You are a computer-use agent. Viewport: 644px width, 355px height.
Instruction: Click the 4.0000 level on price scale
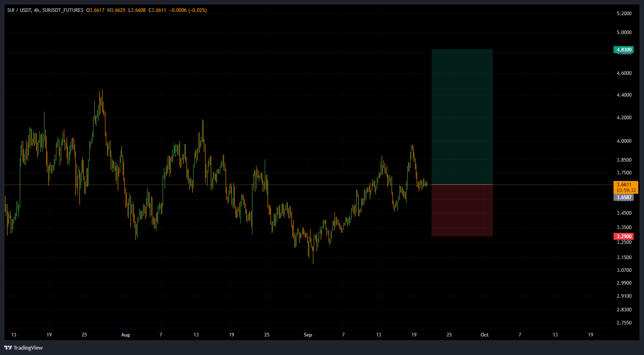click(x=624, y=141)
